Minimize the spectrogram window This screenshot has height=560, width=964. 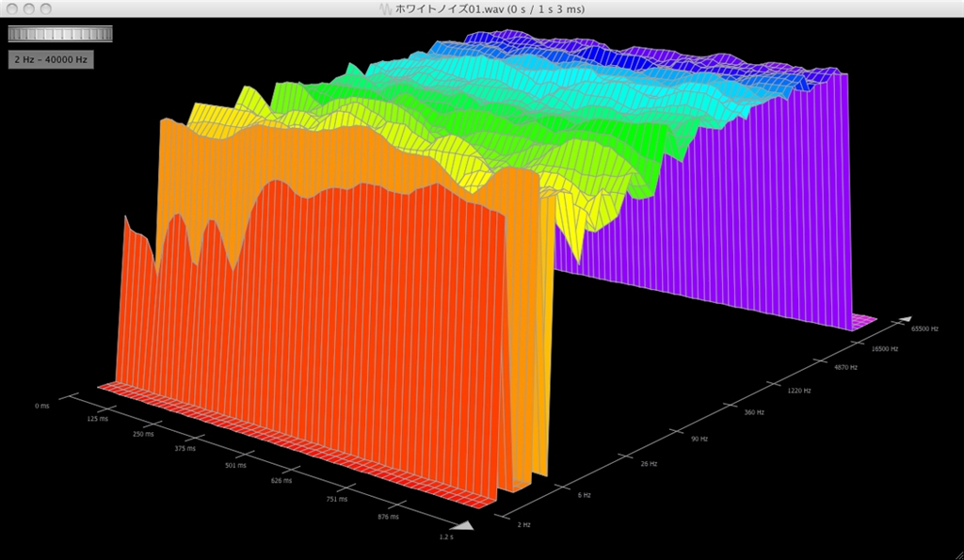[x=28, y=8]
